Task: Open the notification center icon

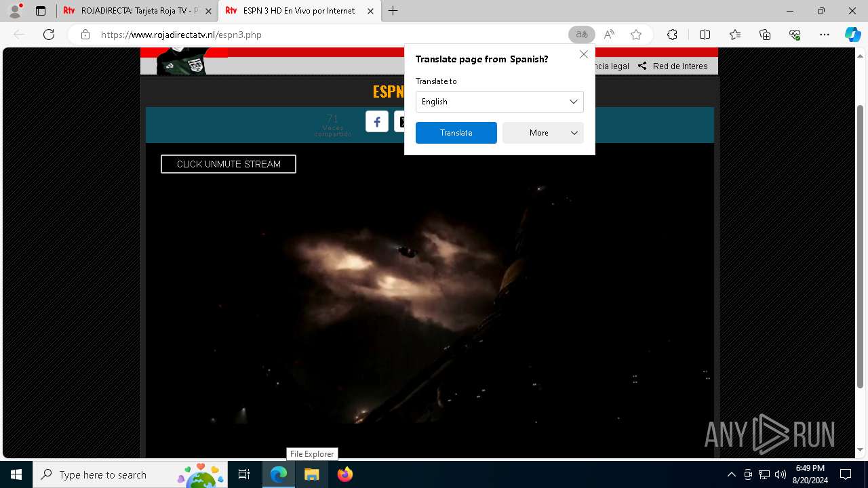Action: pos(846,474)
